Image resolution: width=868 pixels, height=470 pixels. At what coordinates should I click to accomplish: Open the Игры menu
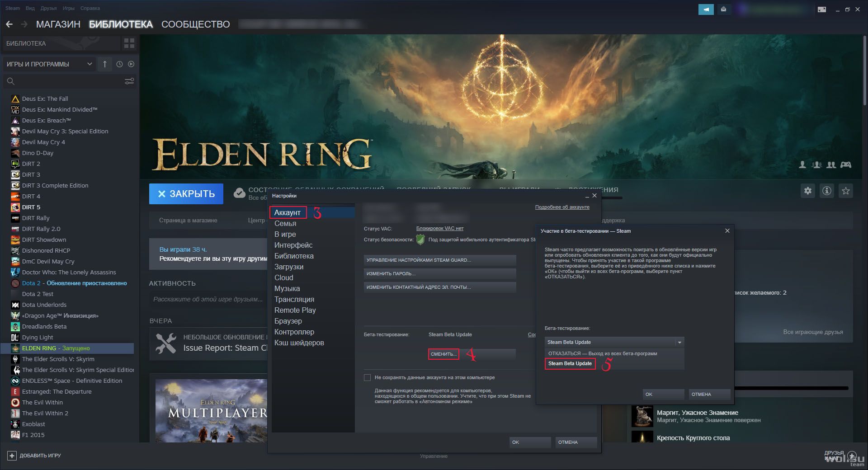click(69, 8)
